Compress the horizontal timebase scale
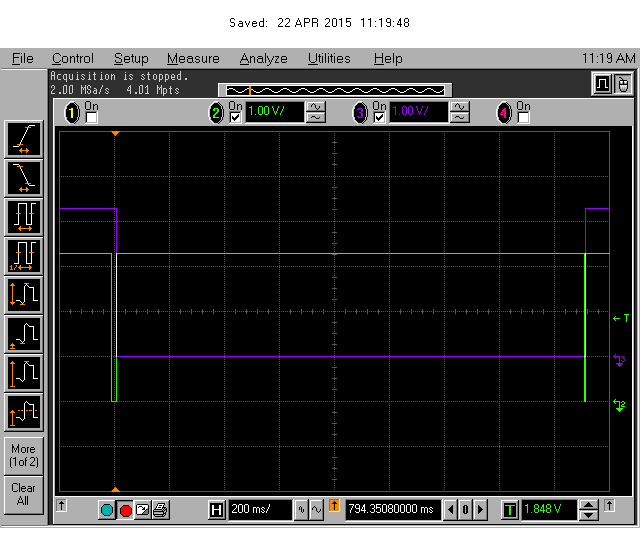 coord(301,510)
